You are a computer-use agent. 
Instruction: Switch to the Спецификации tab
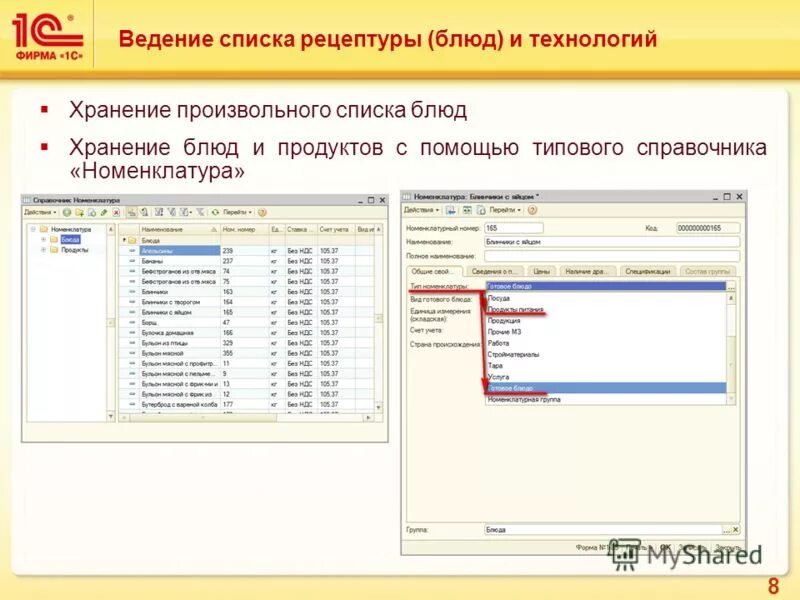[647, 271]
